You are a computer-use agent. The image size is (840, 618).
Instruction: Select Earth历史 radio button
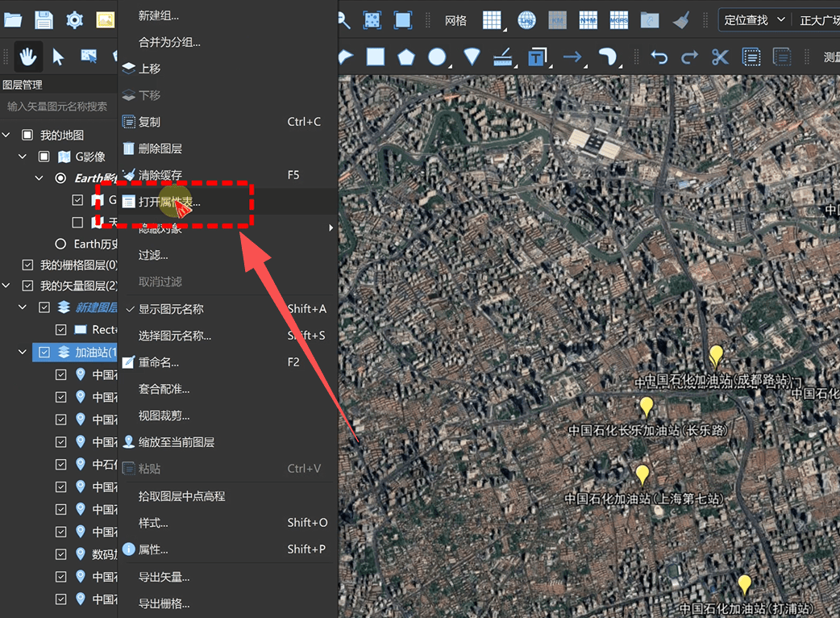point(60,244)
